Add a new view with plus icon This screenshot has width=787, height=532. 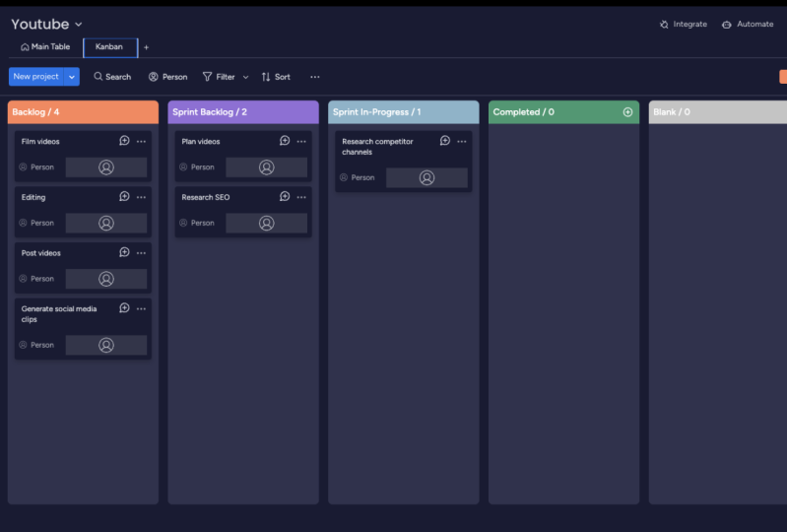(x=146, y=47)
